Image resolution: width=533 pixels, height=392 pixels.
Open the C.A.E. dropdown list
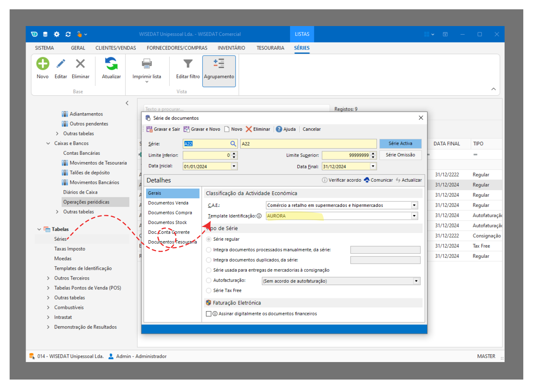point(414,205)
